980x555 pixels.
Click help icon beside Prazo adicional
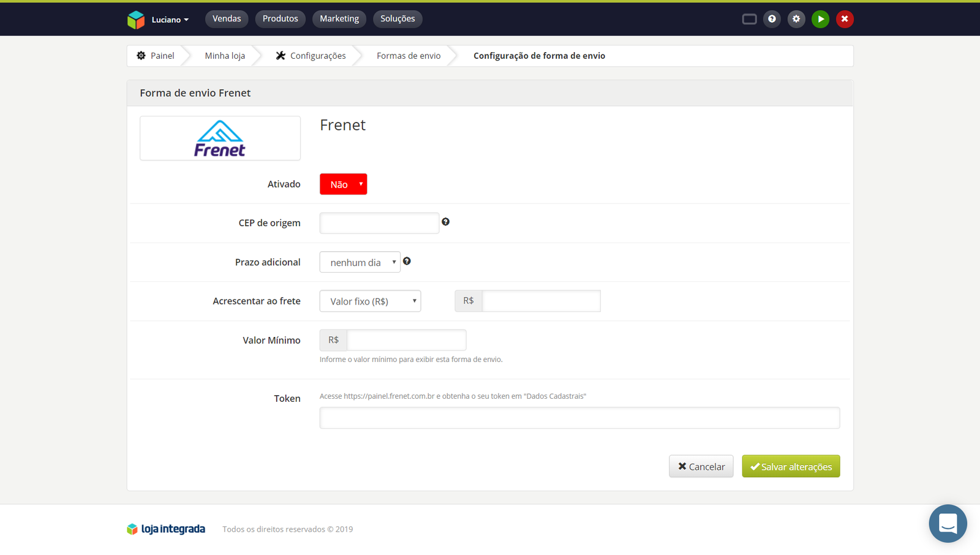(407, 262)
